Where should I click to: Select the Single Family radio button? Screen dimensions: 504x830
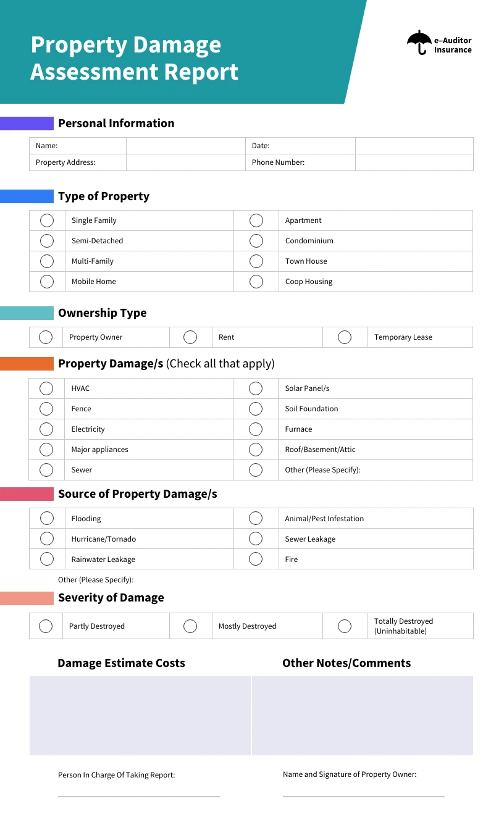47,220
